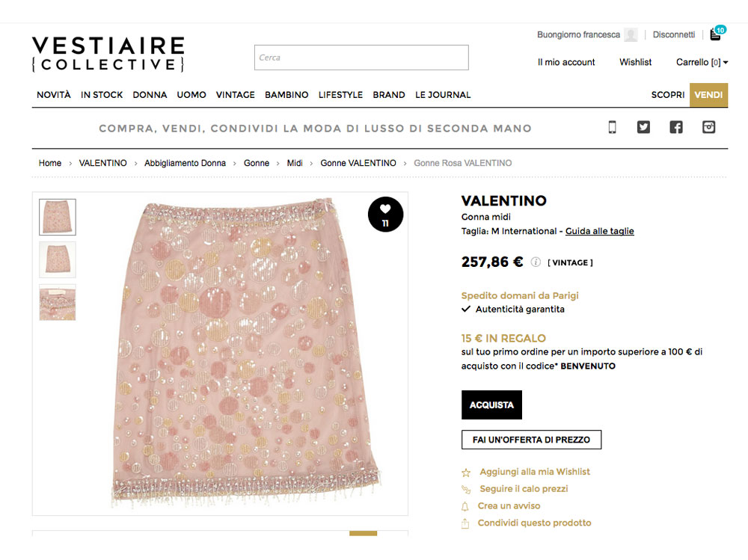Open the Guida alle taglie link
748x560 pixels.
tap(599, 231)
